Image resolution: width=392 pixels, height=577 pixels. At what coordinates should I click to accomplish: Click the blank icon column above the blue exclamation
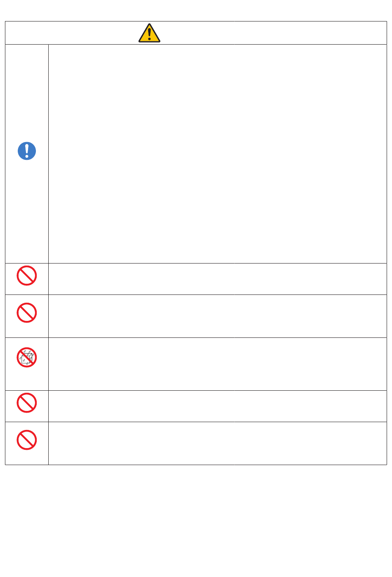[x=27, y=93]
